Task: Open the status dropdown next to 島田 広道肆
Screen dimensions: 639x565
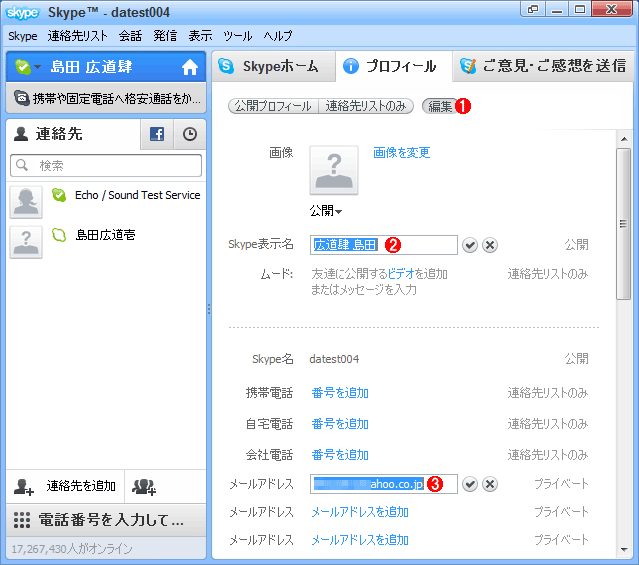Action: (37, 67)
